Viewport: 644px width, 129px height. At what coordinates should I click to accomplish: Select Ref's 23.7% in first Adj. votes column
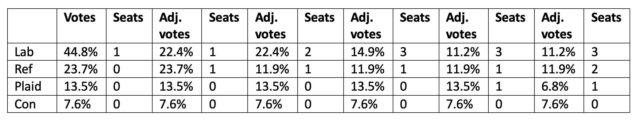tap(176, 69)
